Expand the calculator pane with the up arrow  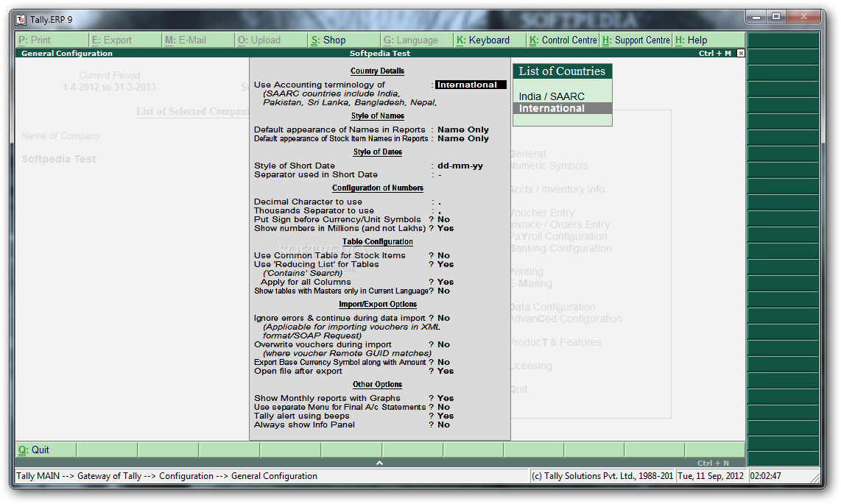coord(380,463)
